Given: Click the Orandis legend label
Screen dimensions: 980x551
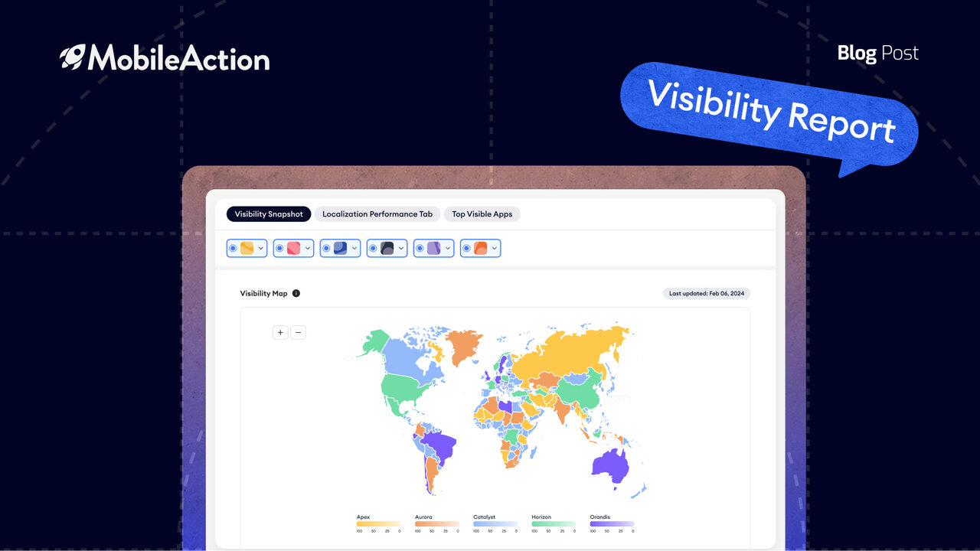Looking at the screenshot, I should (600, 517).
